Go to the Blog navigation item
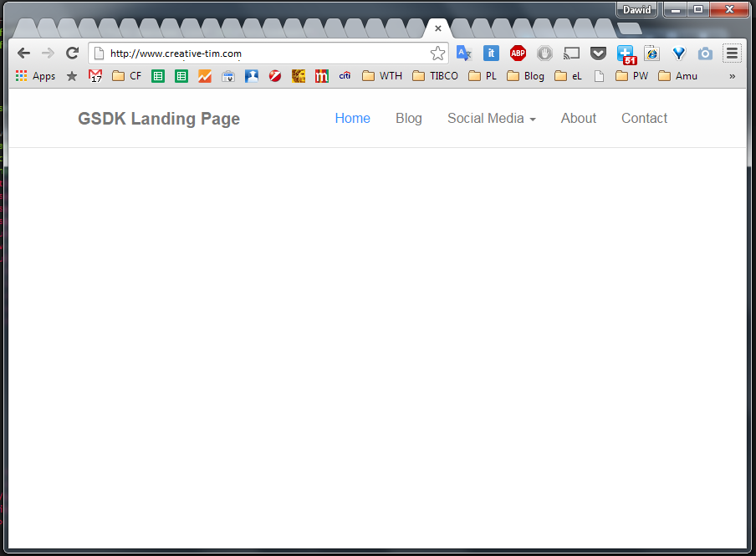The width and height of the screenshot is (756, 556). pyautogui.click(x=408, y=119)
